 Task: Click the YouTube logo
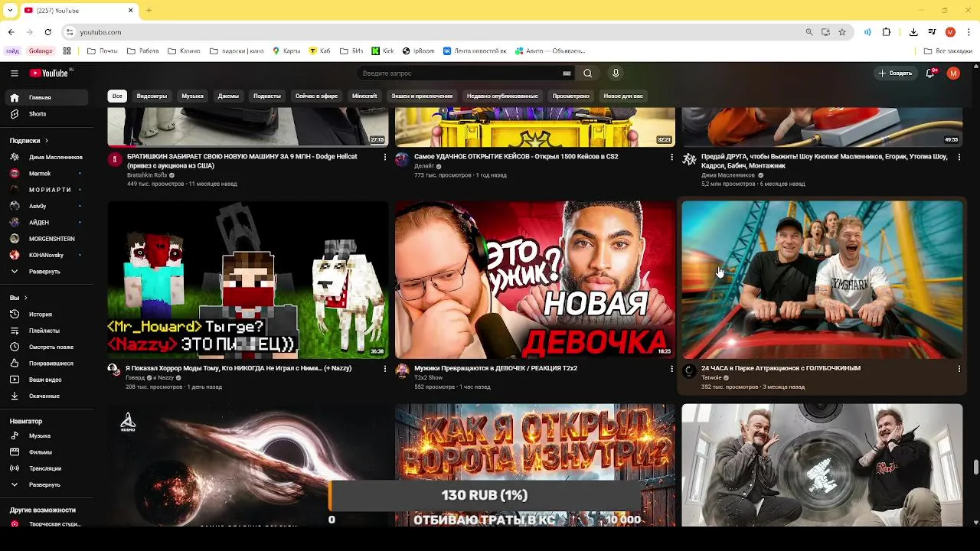point(50,73)
